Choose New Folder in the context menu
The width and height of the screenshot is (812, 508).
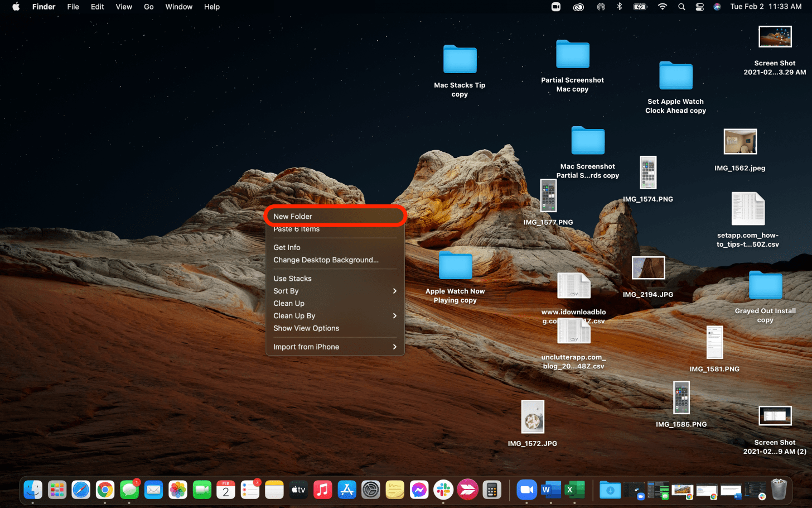point(293,217)
